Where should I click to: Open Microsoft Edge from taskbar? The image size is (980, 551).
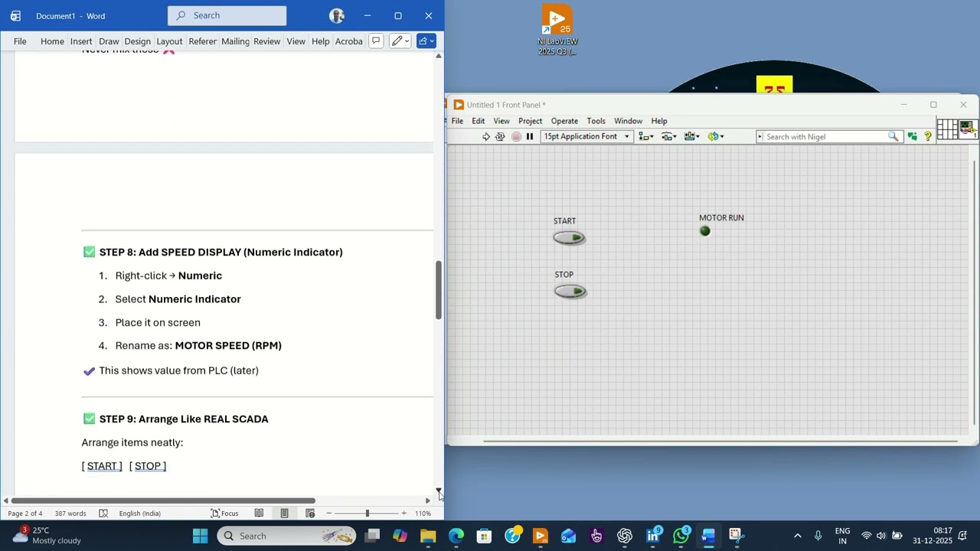click(456, 536)
